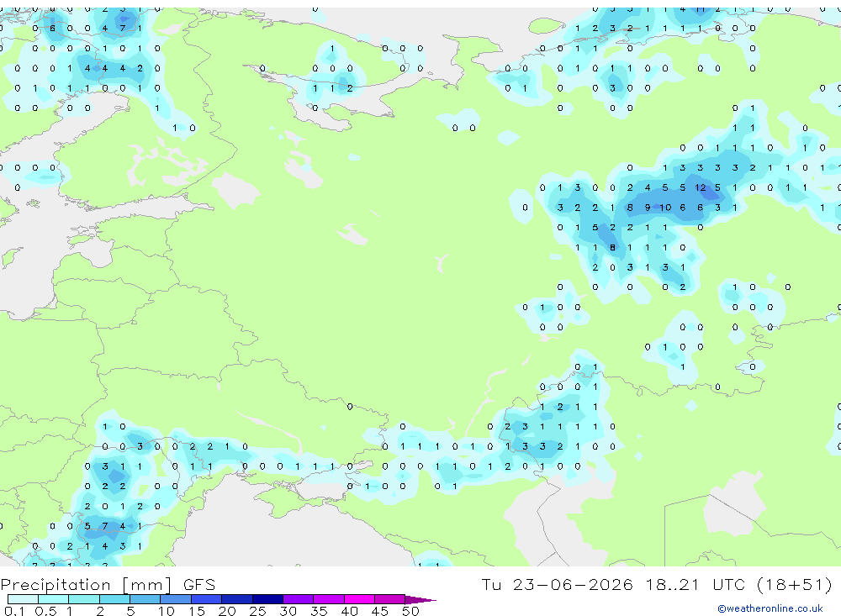Click the over-50 mm arrow tip of legend

tap(420, 600)
